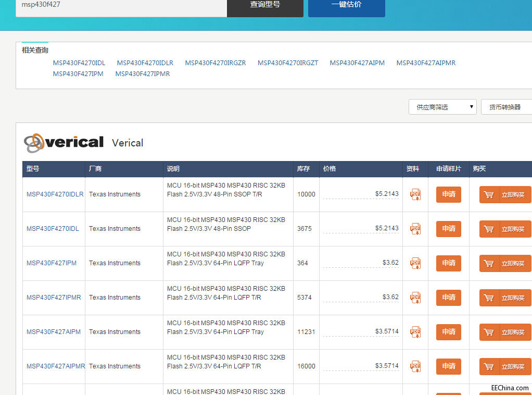This screenshot has height=395, width=532.
Task: Request a sample of MSP430F427IPM
Action: pyautogui.click(x=449, y=263)
